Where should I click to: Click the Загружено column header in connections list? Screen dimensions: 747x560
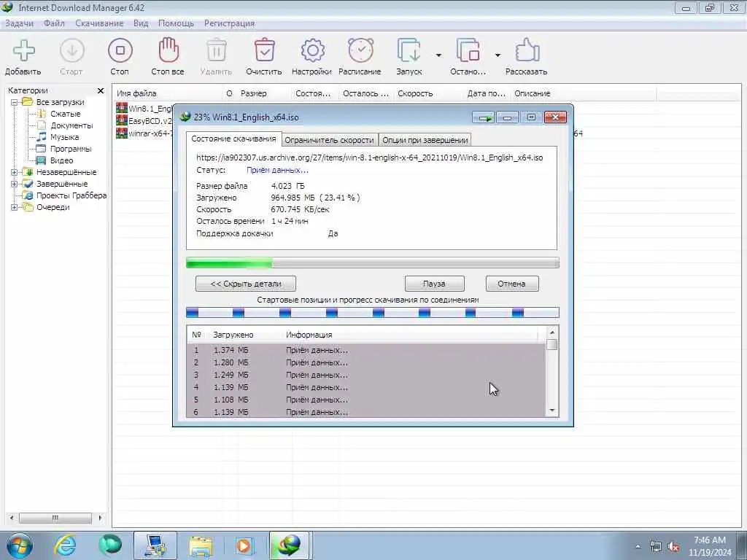[x=233, y=335]
